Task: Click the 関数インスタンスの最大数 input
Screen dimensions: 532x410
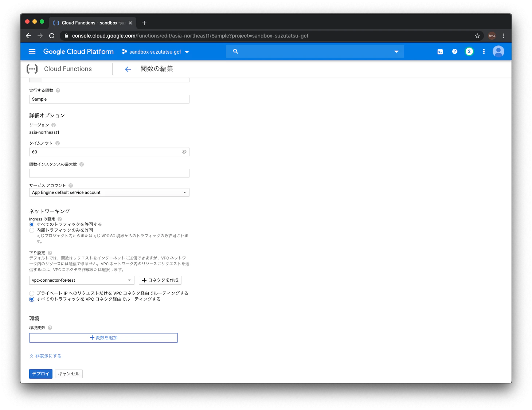Action: pos(109,173)
